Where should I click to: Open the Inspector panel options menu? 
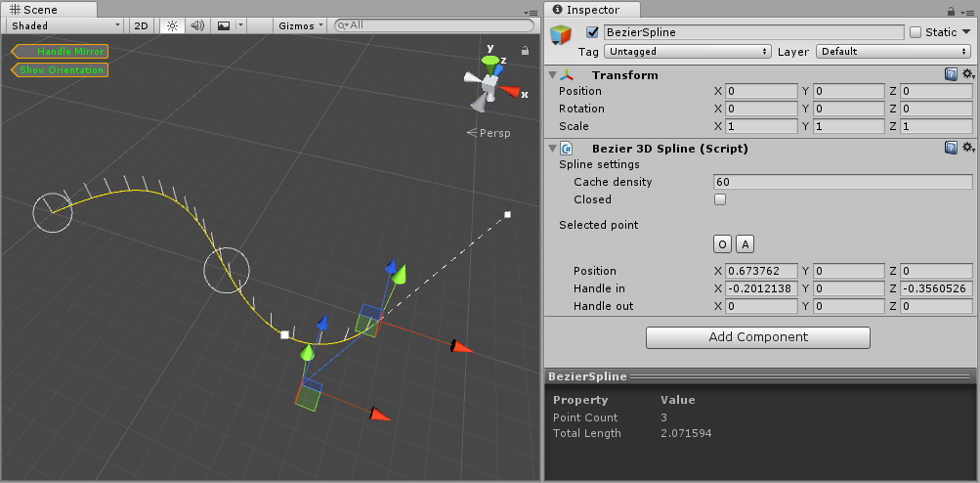tap(965, 12)
